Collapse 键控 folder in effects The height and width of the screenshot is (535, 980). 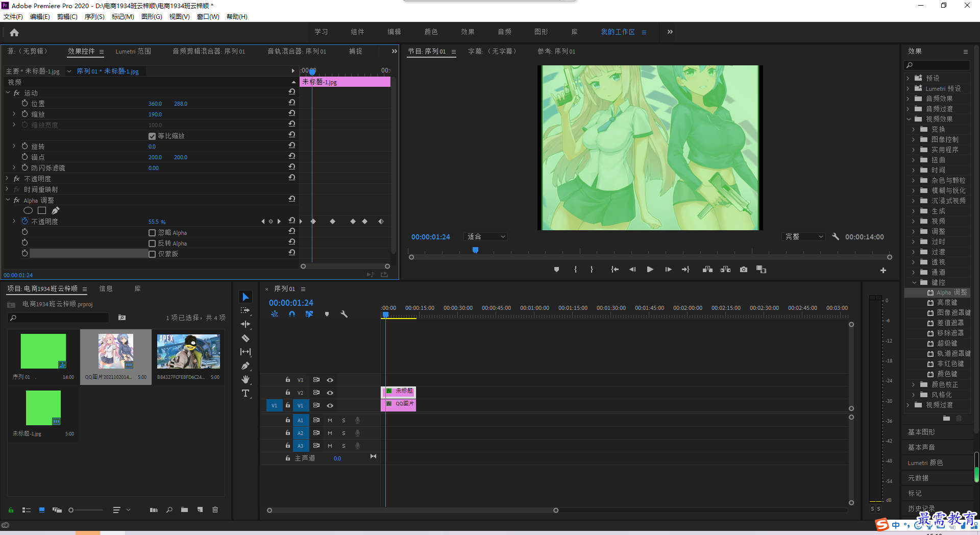[914, 282]
